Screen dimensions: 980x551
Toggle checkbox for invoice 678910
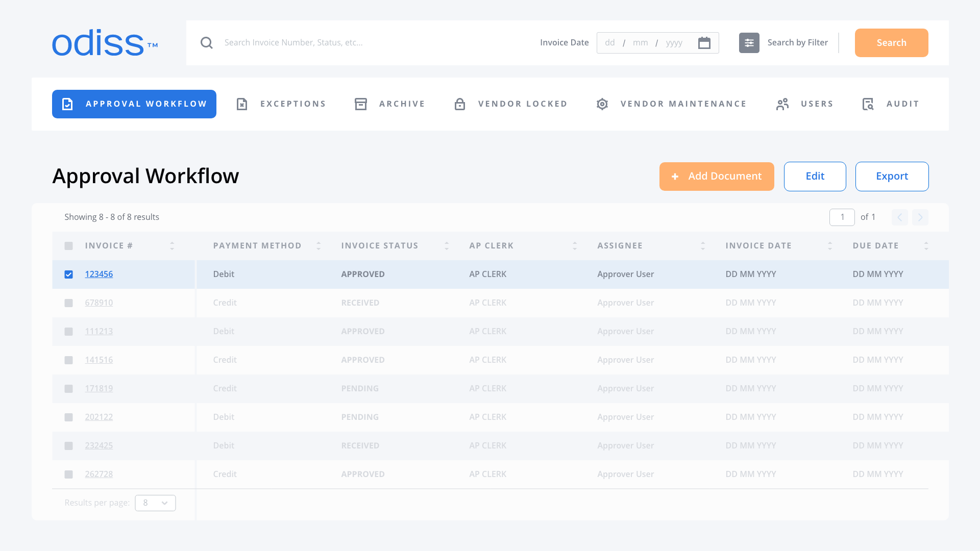pos(69,303)
